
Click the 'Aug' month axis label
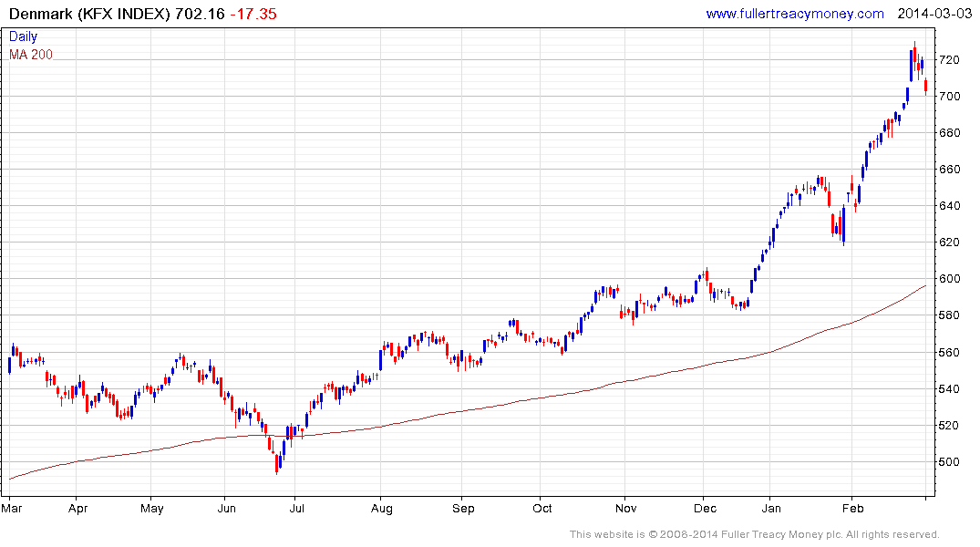(x=381, y=508)
